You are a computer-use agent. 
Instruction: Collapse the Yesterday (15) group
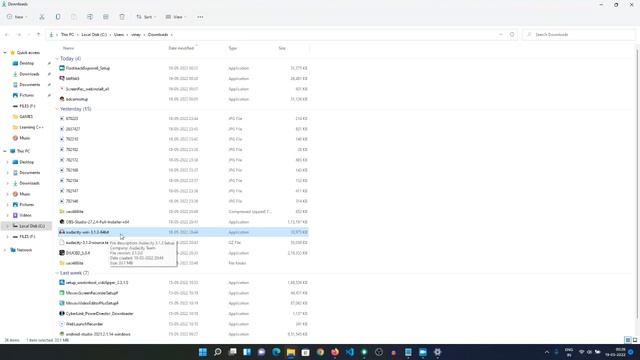click(57, 109)
